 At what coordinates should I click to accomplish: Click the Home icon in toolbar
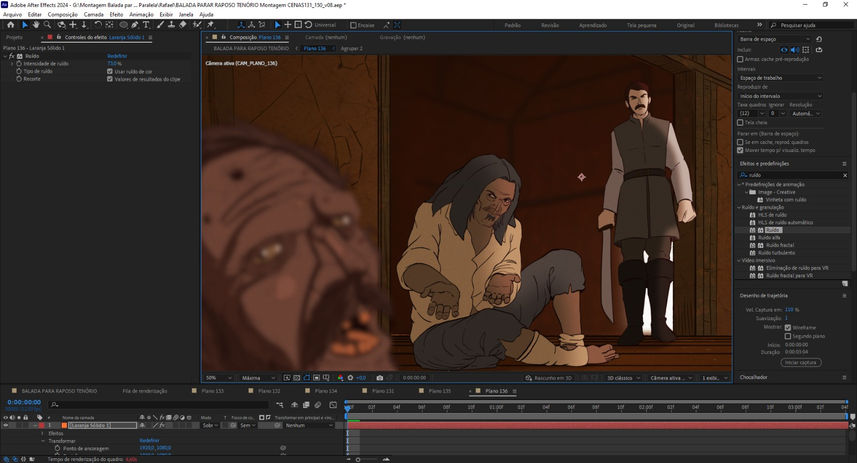(x=10, y=25)
